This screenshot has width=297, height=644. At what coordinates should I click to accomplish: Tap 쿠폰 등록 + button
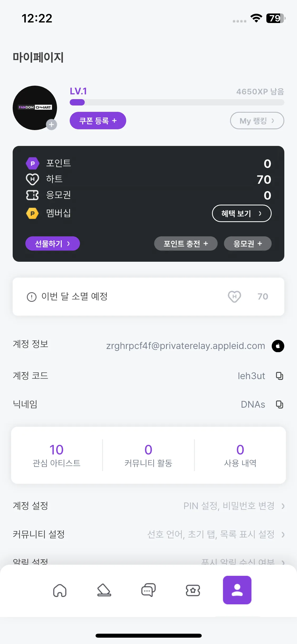[98, 121]
